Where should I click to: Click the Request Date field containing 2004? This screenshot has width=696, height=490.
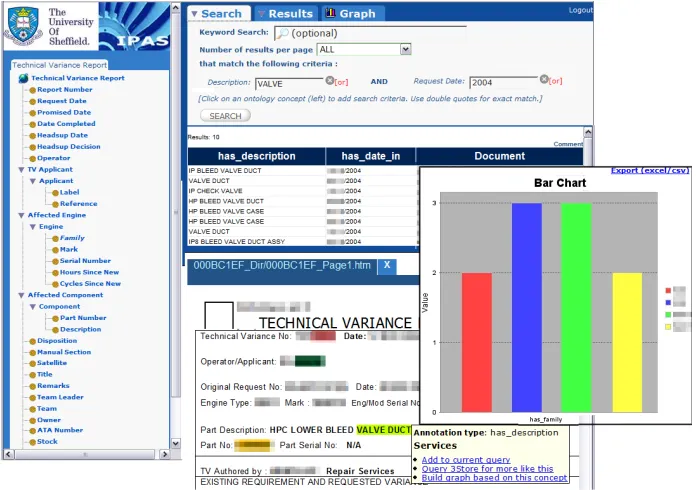[504, 82]
